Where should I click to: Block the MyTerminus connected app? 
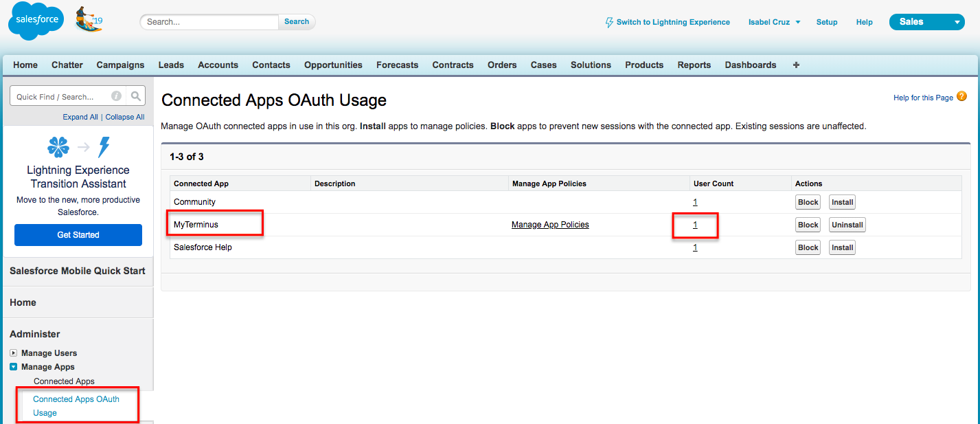coord(808,225)
